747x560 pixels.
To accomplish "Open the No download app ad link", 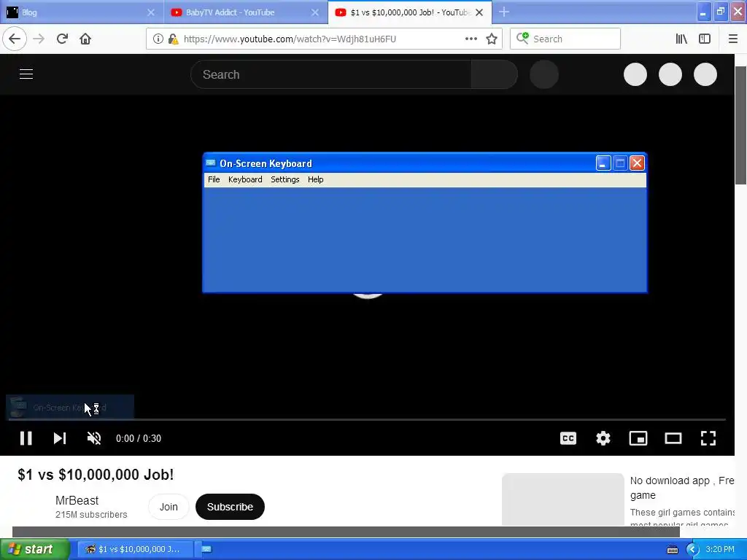I will pos(682,488).
